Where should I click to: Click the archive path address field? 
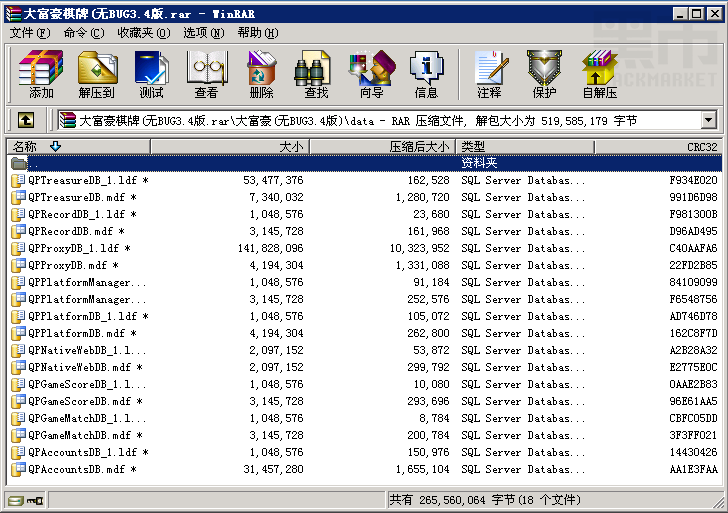tap(378, 121)
